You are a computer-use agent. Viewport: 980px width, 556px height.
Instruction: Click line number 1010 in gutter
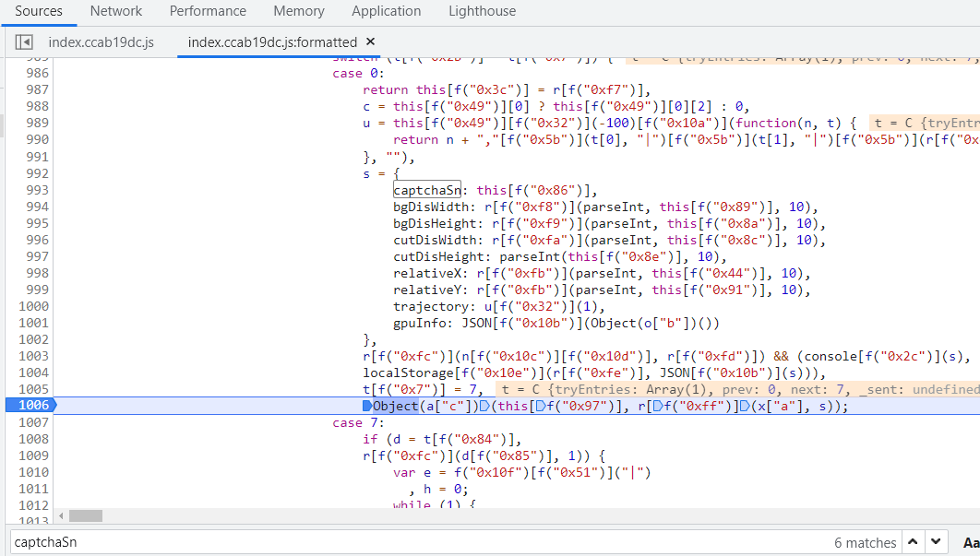pyautogui.click(x=33, y=472)
